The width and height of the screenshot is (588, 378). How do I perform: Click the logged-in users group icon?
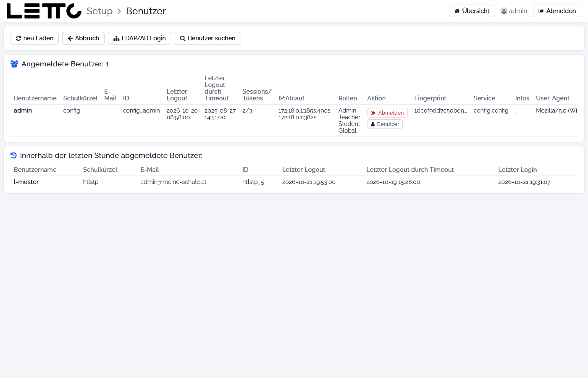click(14, 64)
